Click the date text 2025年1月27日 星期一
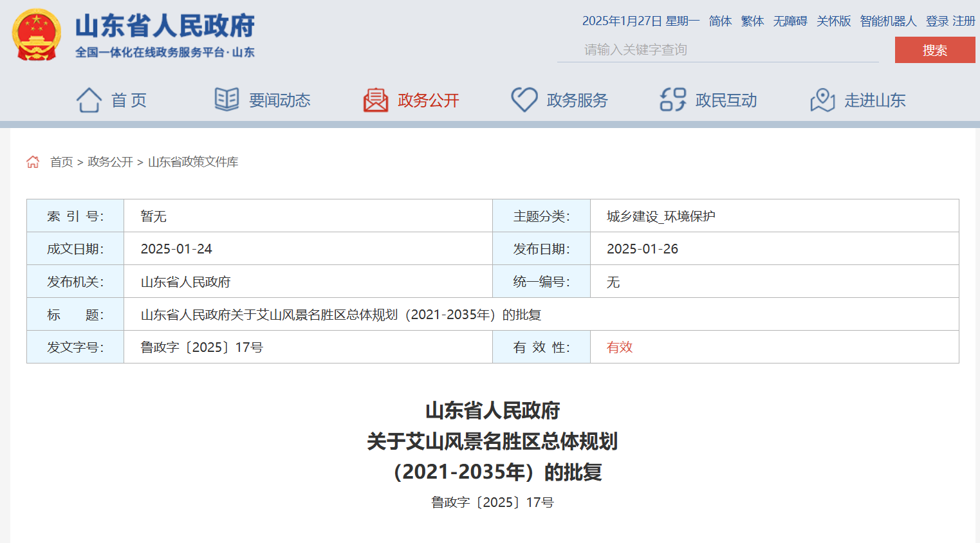Viewport: 980px width, 543px height. (x=640, y=21)
